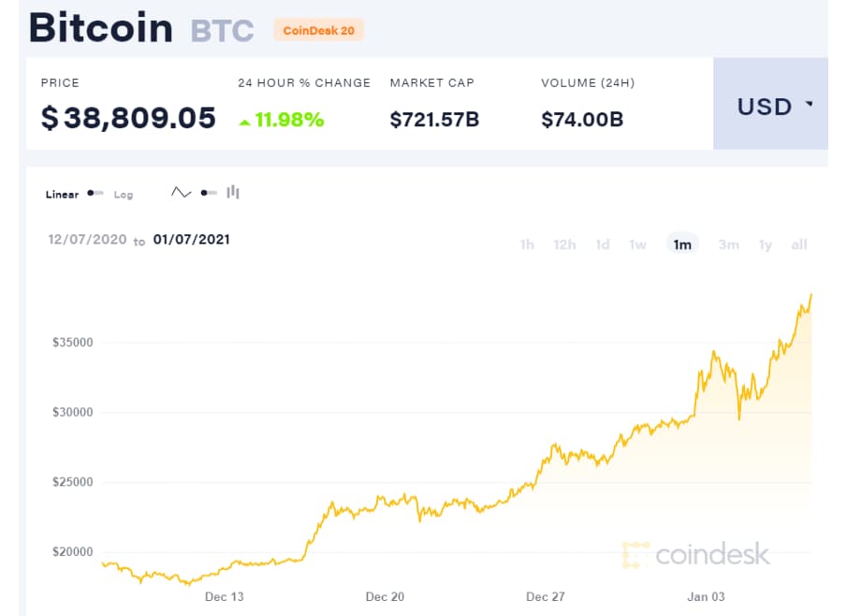The width and height of the screenshot is (847, 616).
Task: Select the 1h time range
Action: click(x=527, y=244)
